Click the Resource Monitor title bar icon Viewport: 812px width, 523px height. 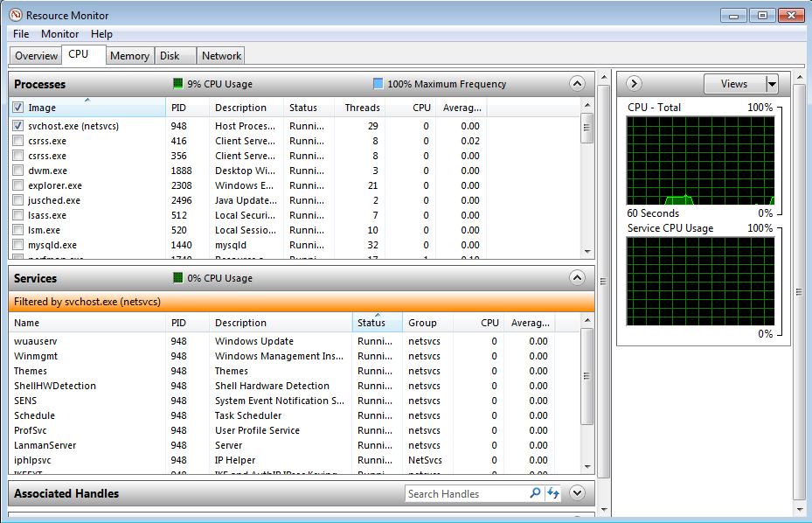(x=15, y=15)
